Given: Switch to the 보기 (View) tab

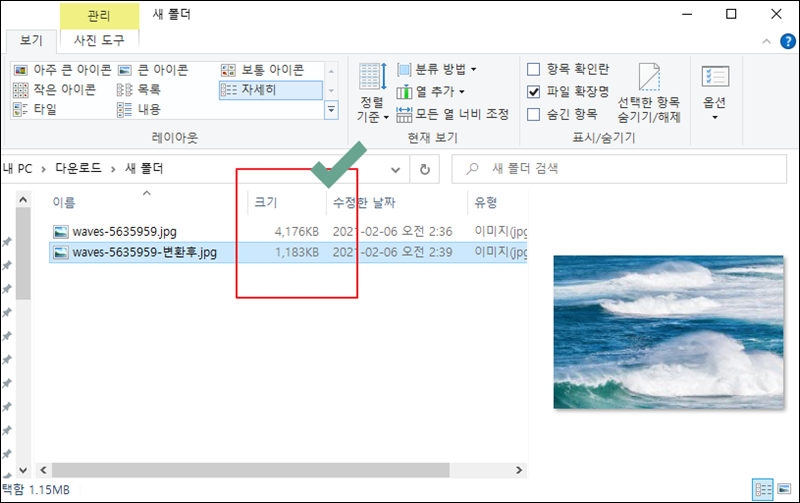Looking at the screenshot, I should (31, 40).
